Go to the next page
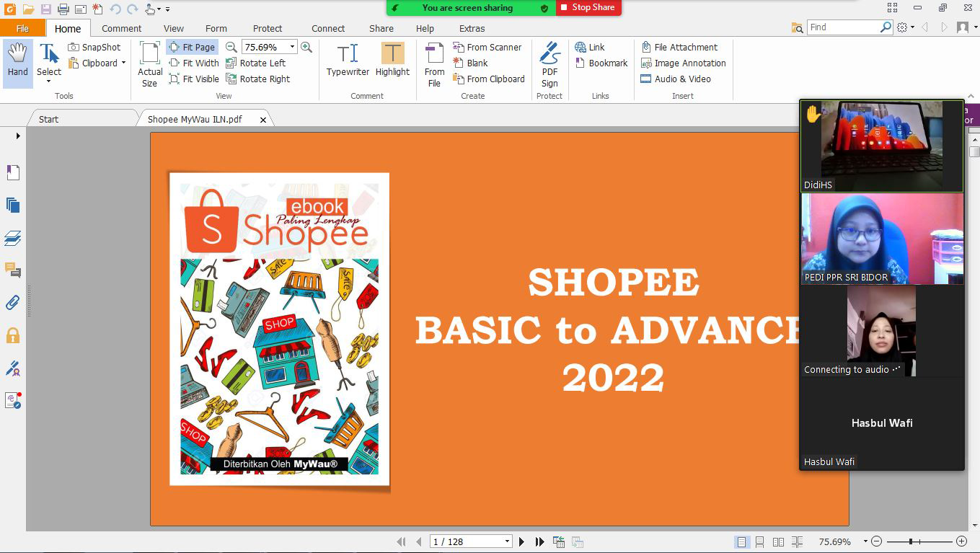 (522, 541)
